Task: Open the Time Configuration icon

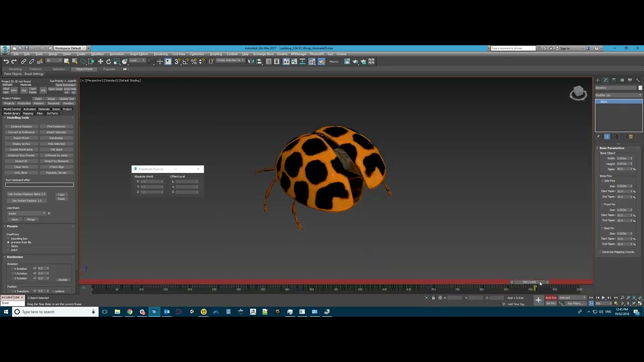Action: pyautogui.click(x=616, y=304)
